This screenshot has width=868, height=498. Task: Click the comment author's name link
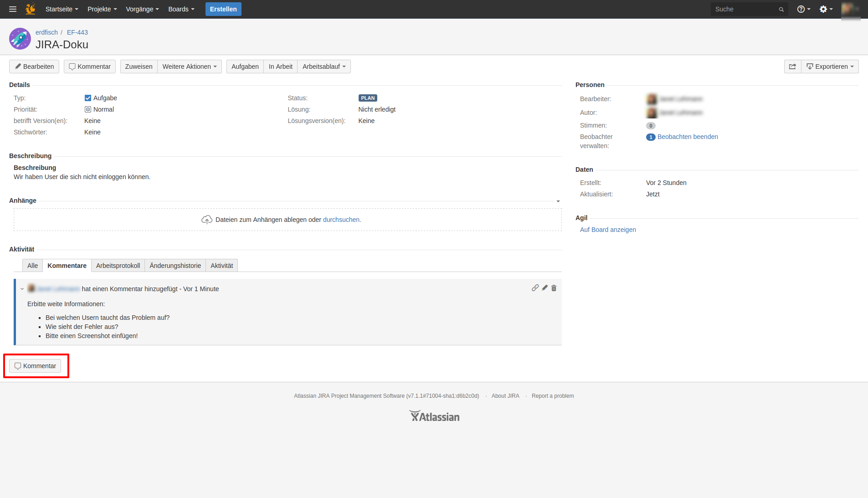point(58,289)
